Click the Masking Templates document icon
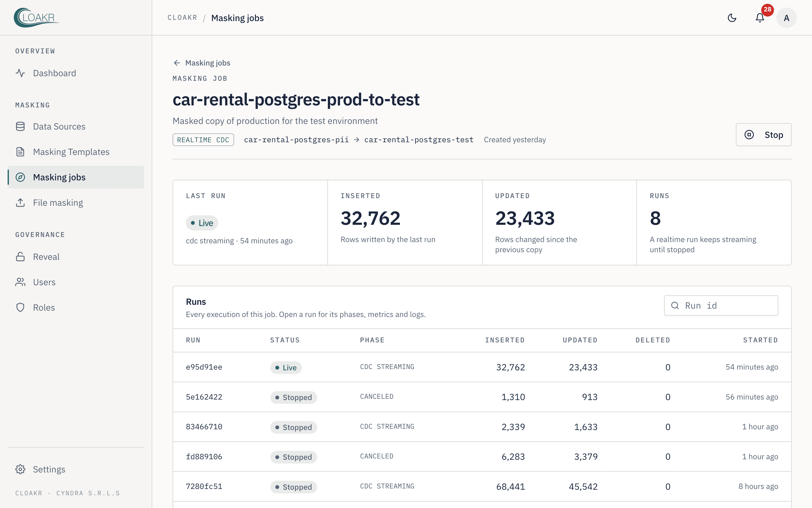 point(21,152)
